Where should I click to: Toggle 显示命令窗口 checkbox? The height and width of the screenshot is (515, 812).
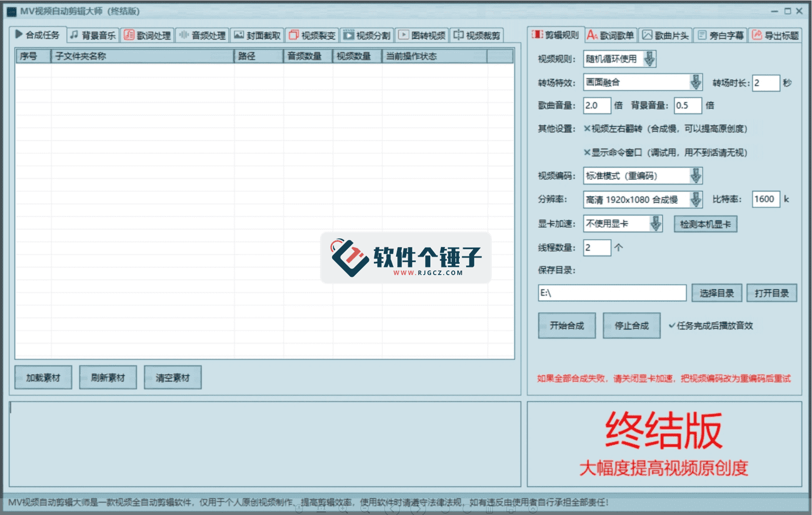587,153
